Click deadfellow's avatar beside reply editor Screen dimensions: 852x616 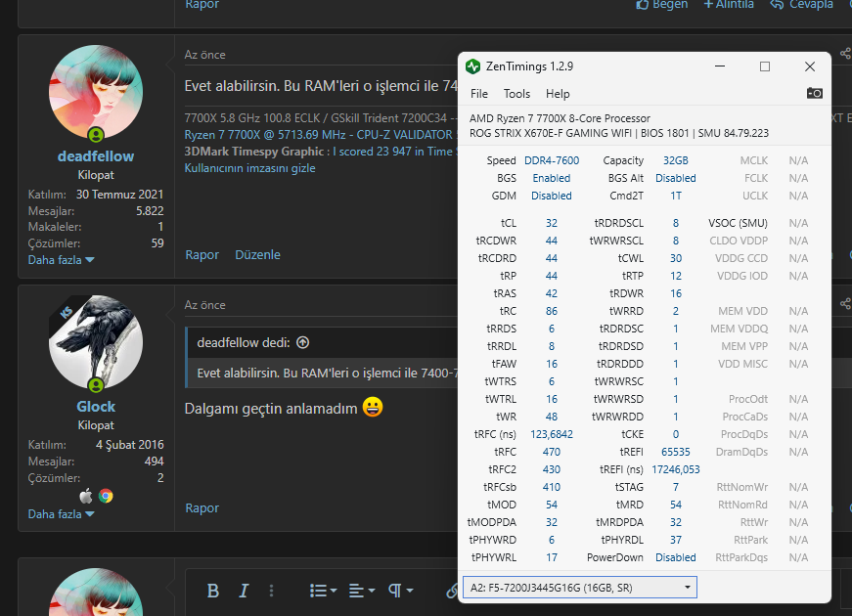click(x=96, y=593)
